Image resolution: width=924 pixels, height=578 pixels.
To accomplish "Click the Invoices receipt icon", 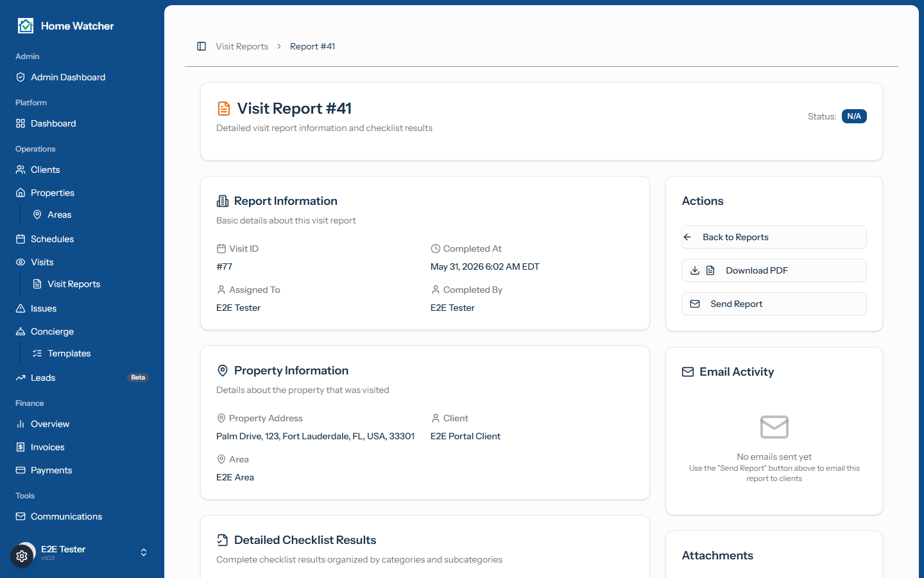I will 21,447.
